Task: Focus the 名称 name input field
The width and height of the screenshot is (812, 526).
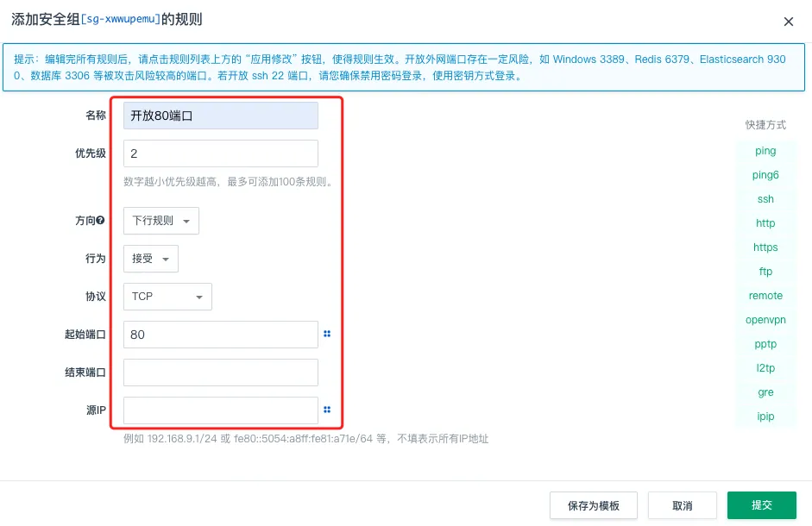Action: 221,116
